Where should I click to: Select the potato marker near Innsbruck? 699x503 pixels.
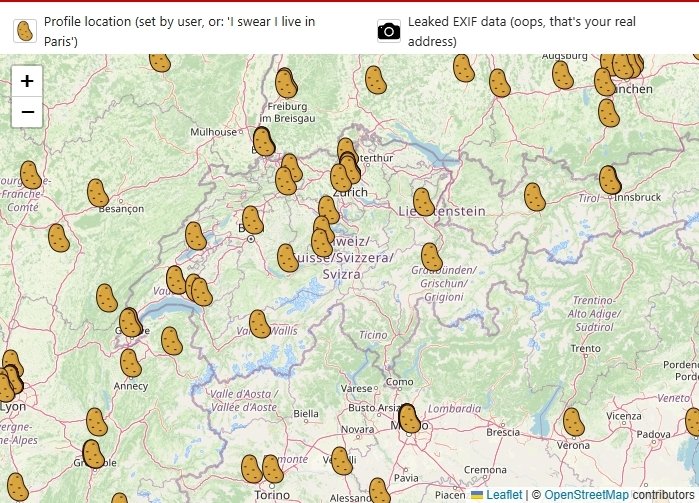coord(610,180)
